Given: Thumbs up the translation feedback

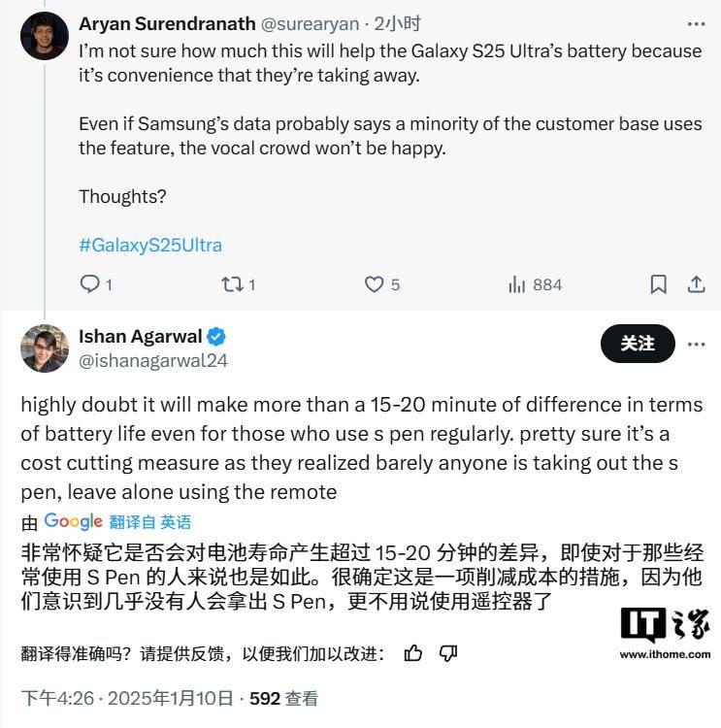Looking at the screenshot, I should [412, 653].
